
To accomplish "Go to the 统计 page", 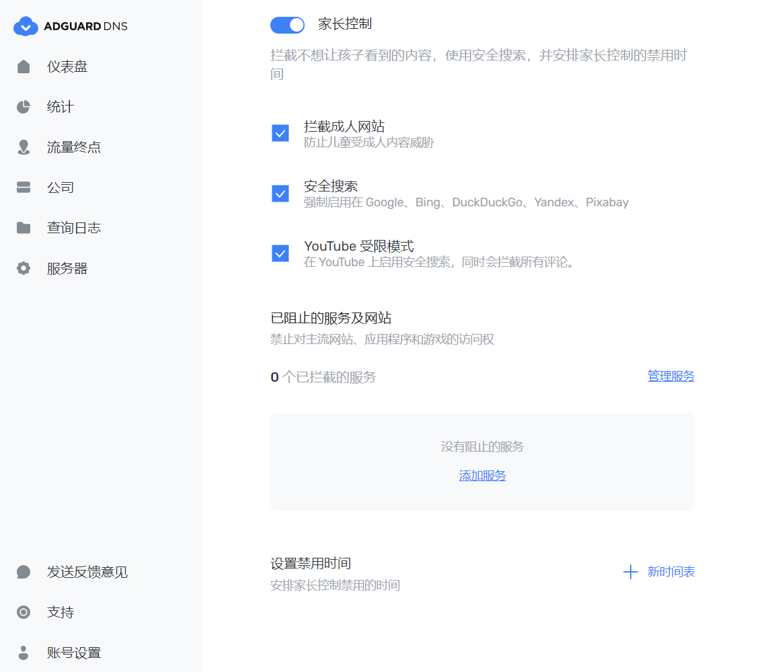I will 60,107.
